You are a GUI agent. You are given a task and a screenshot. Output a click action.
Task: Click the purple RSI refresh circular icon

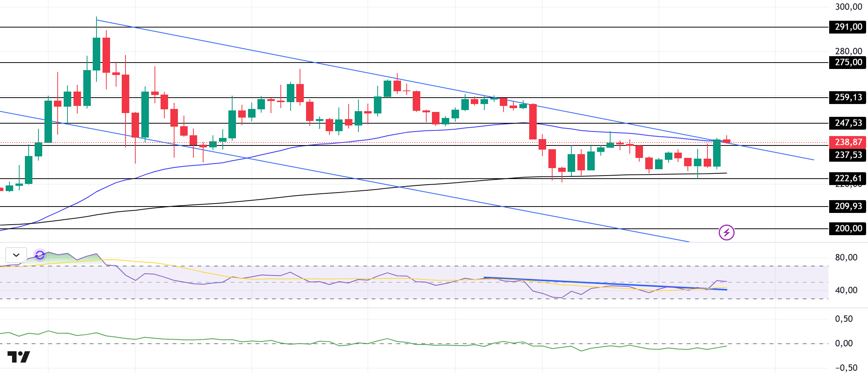pos(40,255)
